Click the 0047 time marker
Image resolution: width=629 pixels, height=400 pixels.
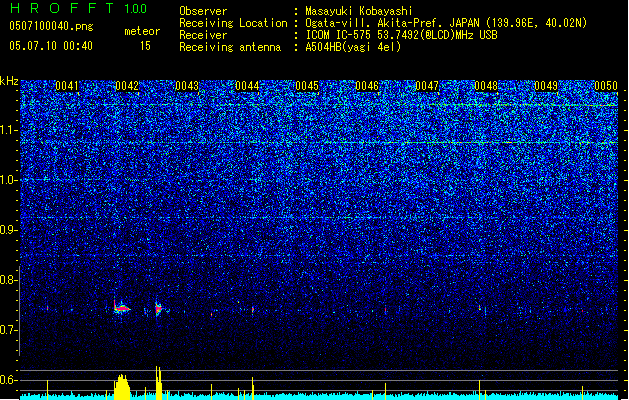pyautogui.click(x=427, y=86)
